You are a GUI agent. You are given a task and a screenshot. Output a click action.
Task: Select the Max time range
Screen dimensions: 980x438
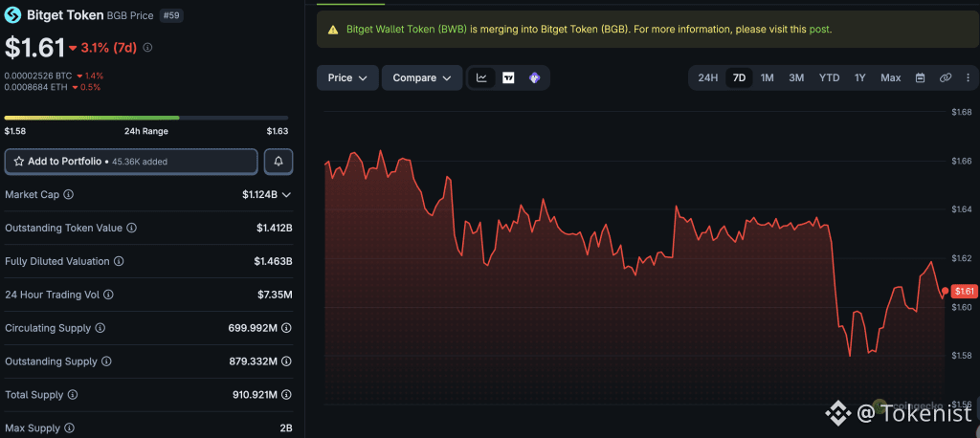(891, 77)
